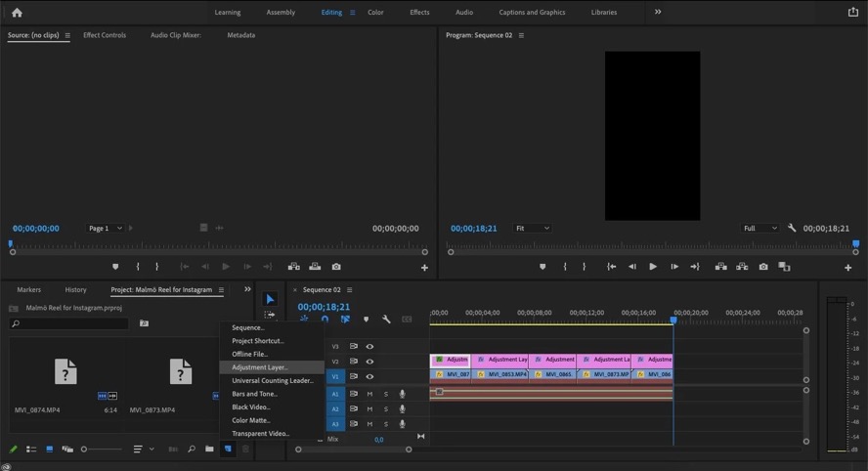The width and height of the screenshot is (868, 471).
Task: Click Overwrite button in Source monitor
Action: click(315, 266)
